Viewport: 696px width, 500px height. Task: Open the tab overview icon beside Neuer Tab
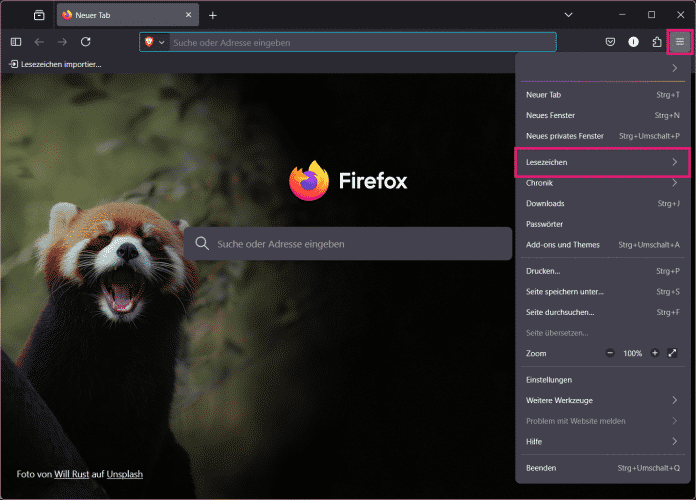[x=39, y=15]
